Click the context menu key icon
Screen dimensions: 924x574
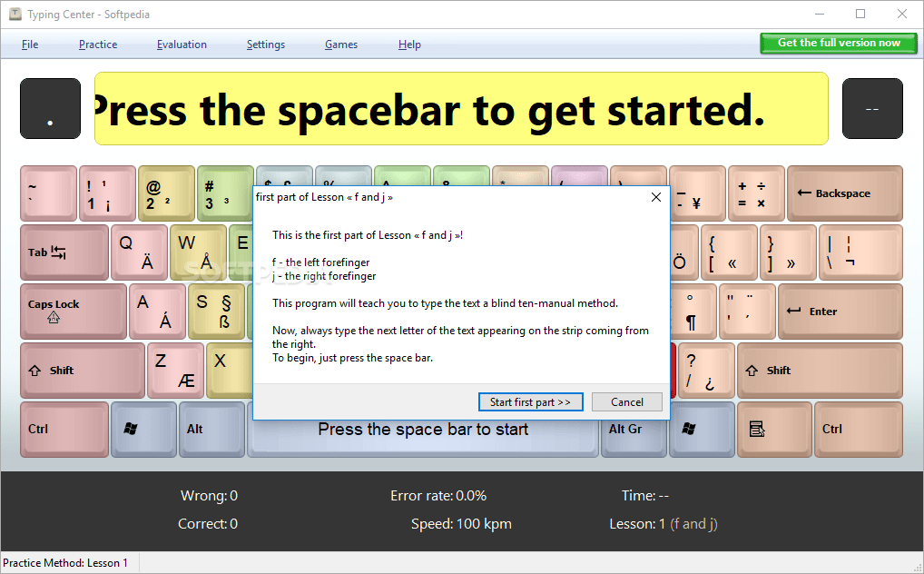[774, 429]
